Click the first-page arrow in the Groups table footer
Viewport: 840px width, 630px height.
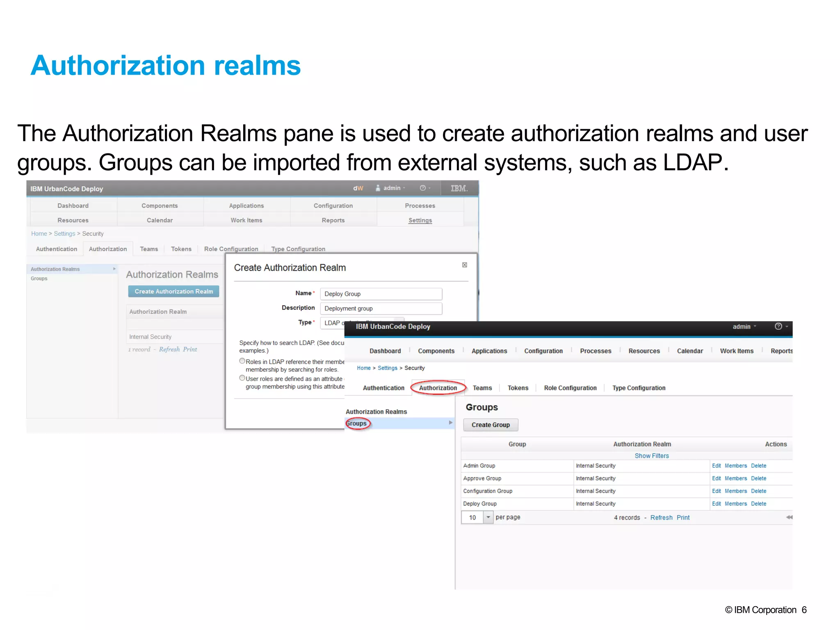(789, 517)
